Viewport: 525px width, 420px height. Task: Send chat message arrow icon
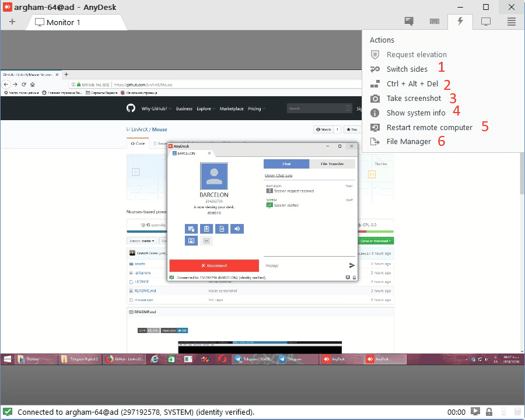352,265
